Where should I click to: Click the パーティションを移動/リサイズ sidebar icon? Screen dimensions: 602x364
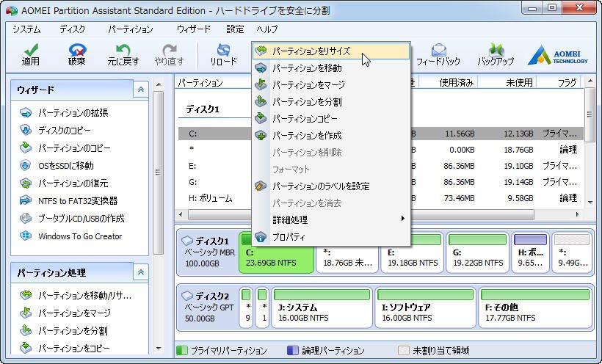26,295
